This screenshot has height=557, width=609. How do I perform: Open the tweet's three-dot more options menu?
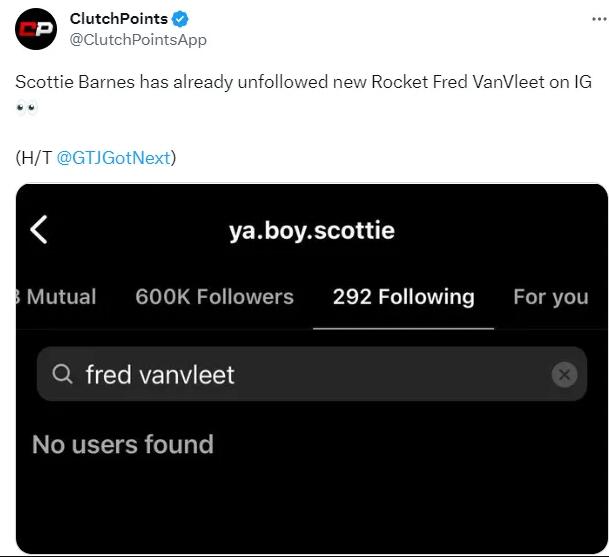(x=590, y=19)
